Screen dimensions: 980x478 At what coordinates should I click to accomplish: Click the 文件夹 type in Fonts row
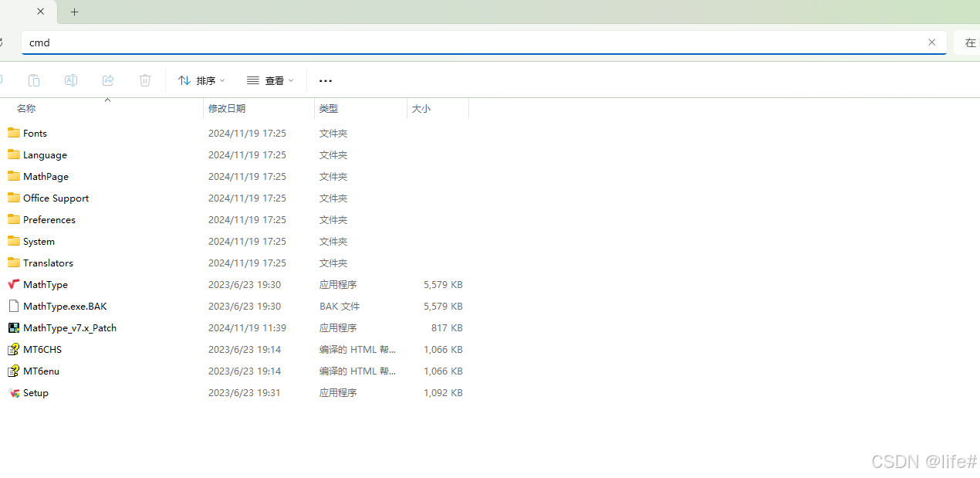333,134
